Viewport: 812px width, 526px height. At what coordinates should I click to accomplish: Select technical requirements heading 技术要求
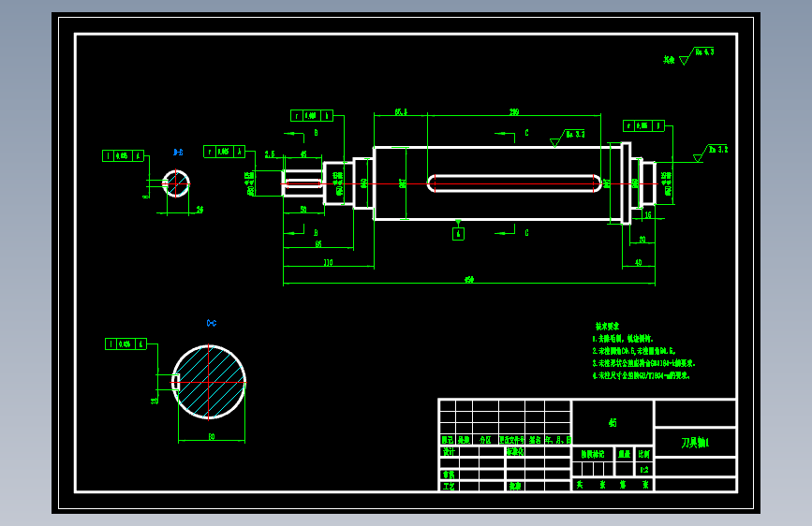608,326
